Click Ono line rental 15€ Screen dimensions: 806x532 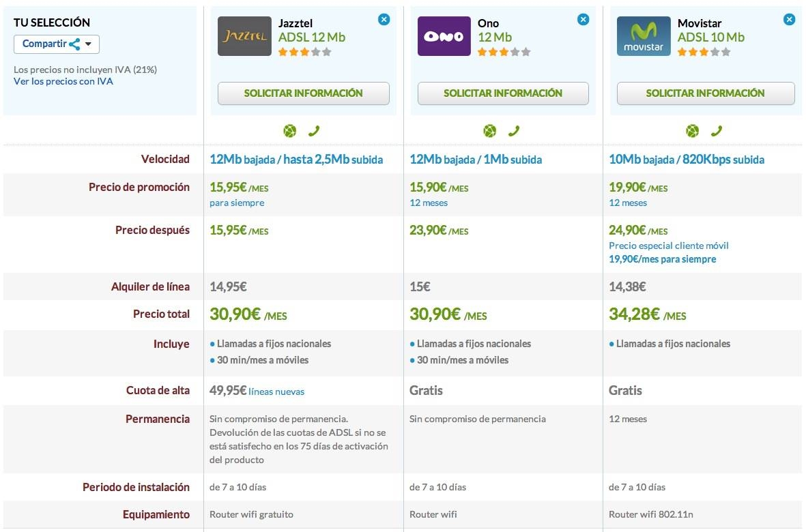coord(420,286)
